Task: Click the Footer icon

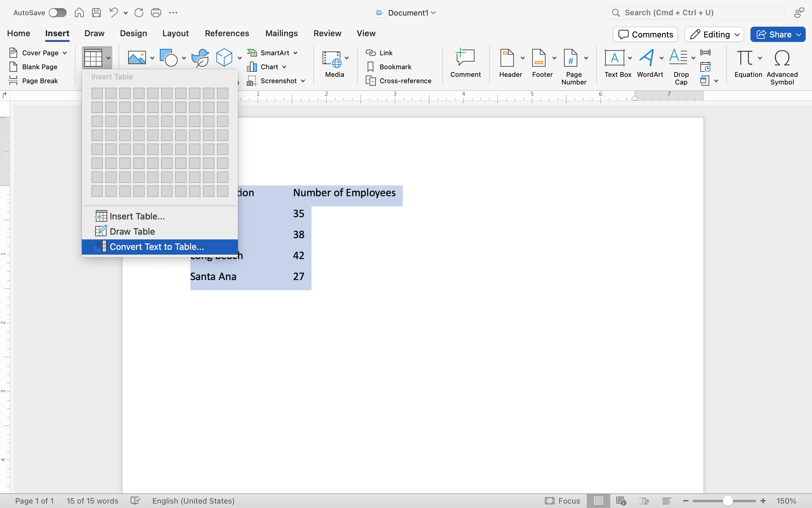Action: [539, 58]
